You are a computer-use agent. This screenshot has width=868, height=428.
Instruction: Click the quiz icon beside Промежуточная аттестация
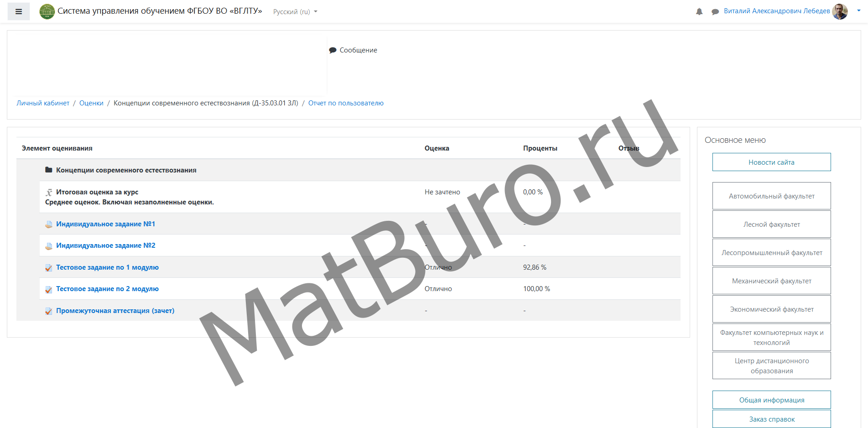(49, 311)
